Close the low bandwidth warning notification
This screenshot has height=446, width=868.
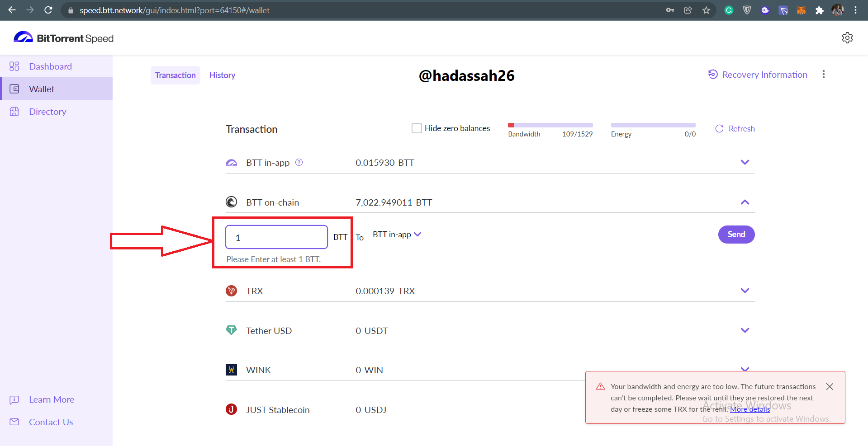click(830, 386)
